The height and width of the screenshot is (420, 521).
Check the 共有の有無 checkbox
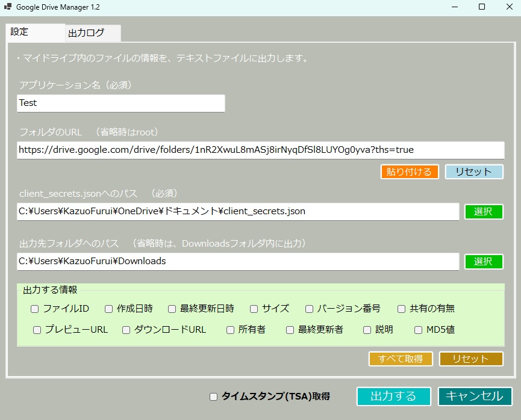pos(401,309)
